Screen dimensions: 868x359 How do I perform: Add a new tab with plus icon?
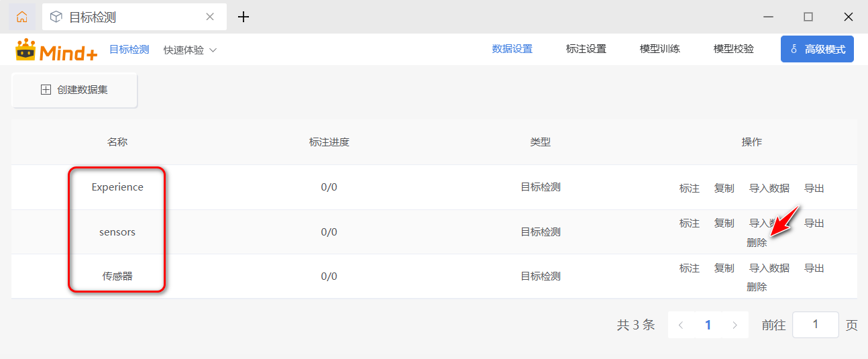pyautogui.click(x=243, y=17)
